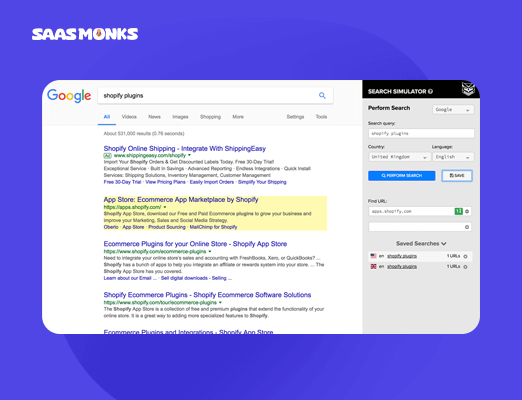
Task: Click the Product Sourcing sitelink
Action: (167, 227)
